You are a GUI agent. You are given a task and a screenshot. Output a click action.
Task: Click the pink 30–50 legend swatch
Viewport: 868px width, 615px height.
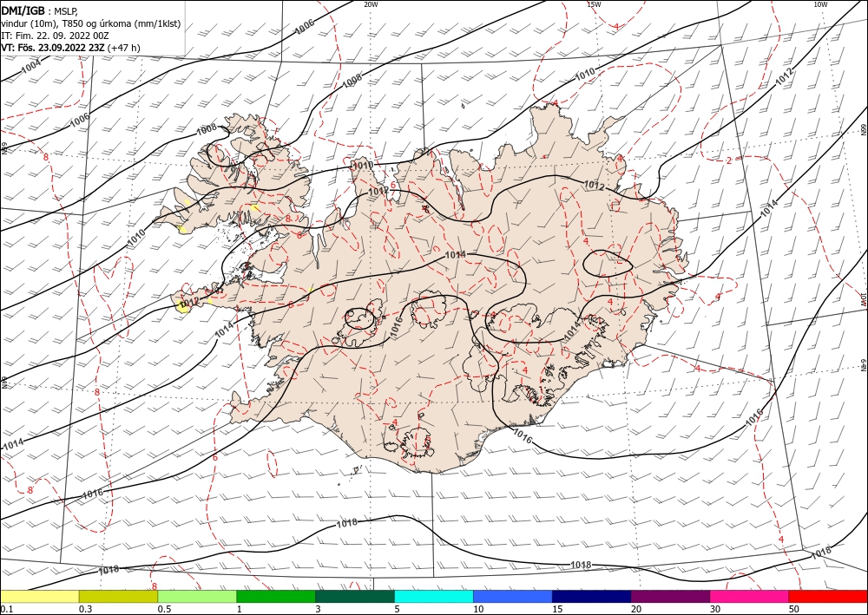750,597
